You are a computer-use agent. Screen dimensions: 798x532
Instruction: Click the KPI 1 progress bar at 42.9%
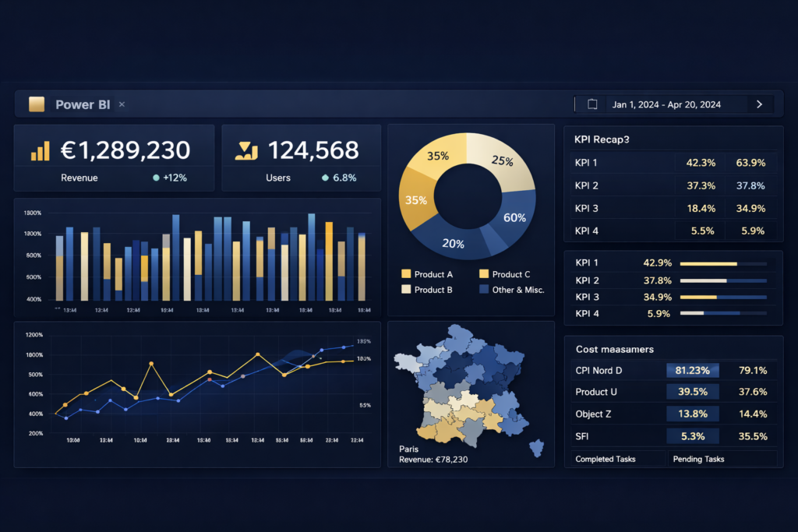(x=723, y=264)
